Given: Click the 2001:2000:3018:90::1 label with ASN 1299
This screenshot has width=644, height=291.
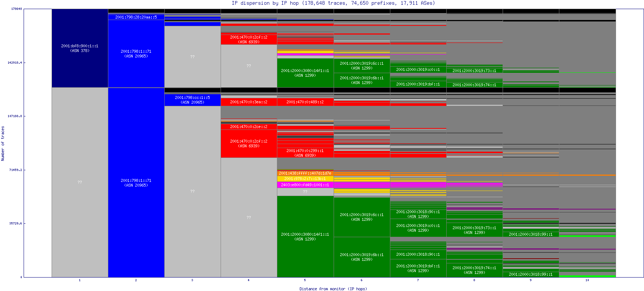Looking at the screenshot, I should (418, 214).
